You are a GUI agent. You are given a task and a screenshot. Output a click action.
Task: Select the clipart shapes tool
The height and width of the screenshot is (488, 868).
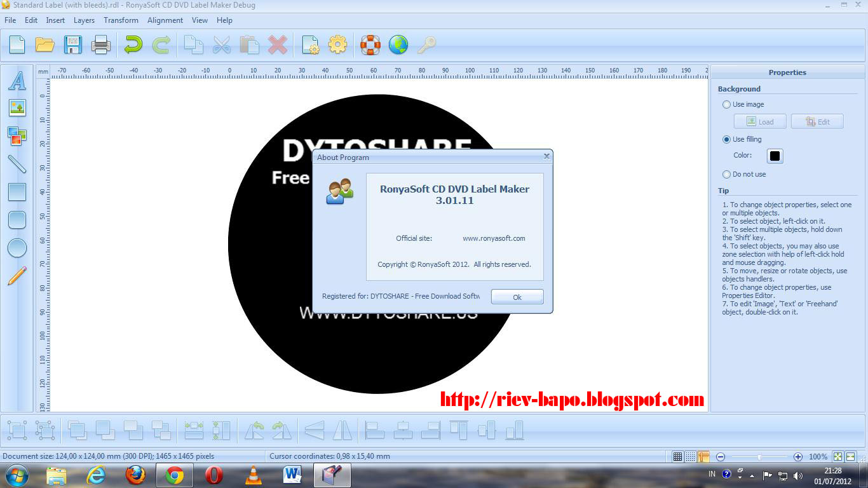[17, 135]
